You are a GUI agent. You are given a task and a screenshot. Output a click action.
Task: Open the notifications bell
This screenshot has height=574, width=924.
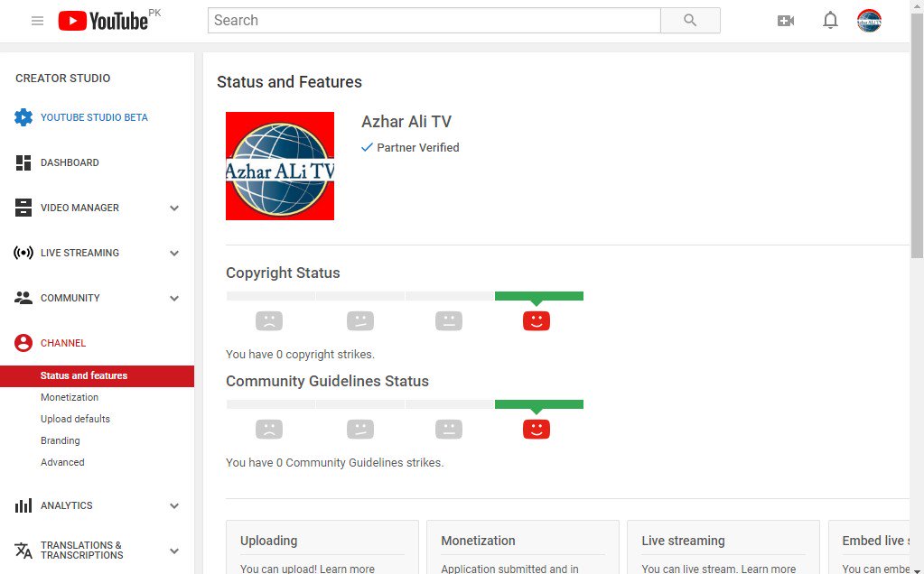pos(830,21)
